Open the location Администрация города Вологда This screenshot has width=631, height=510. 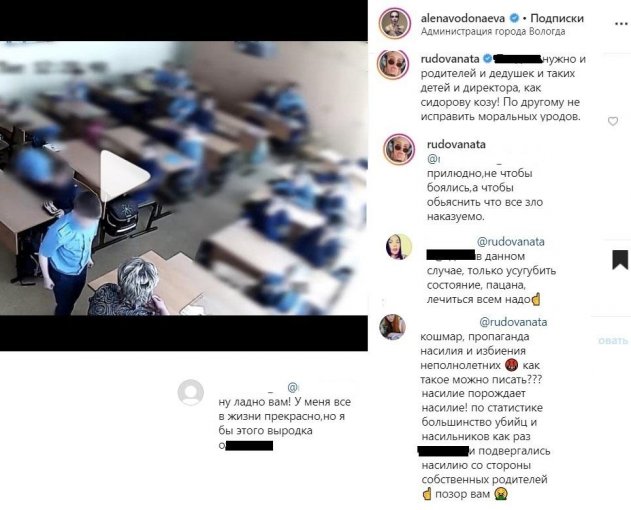pyautogui.click(x=493, y=31)
